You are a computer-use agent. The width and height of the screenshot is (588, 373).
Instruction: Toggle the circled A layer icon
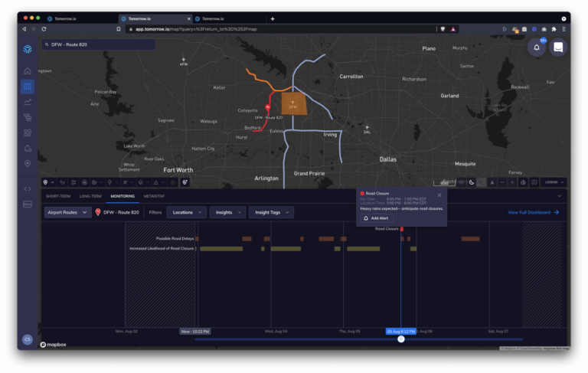click(84, 182)
